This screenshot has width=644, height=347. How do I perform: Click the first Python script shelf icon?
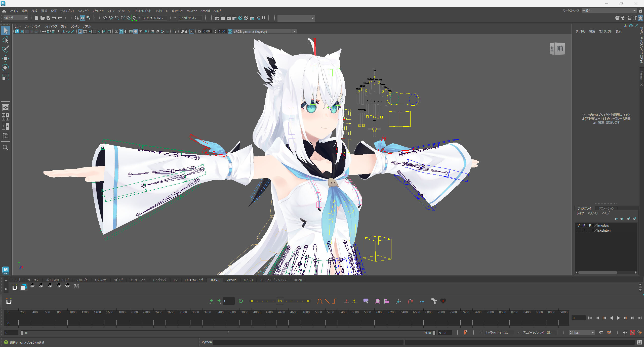32,285
